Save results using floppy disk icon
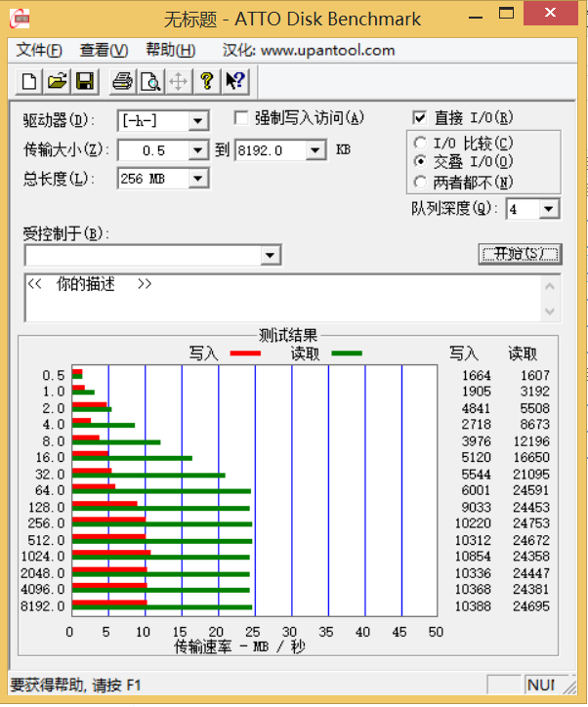588x707 pixels. 85,82
